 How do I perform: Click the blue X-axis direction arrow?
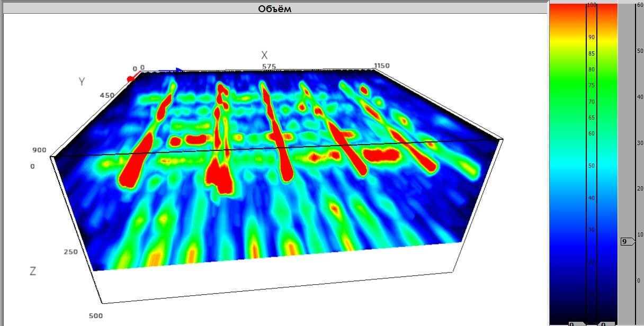point(179,70)
